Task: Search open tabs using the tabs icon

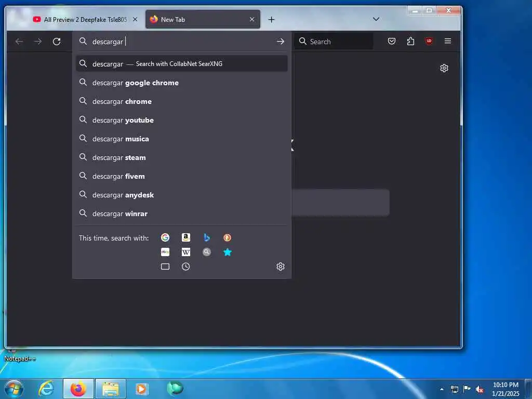Action: (x=165, y=267)
